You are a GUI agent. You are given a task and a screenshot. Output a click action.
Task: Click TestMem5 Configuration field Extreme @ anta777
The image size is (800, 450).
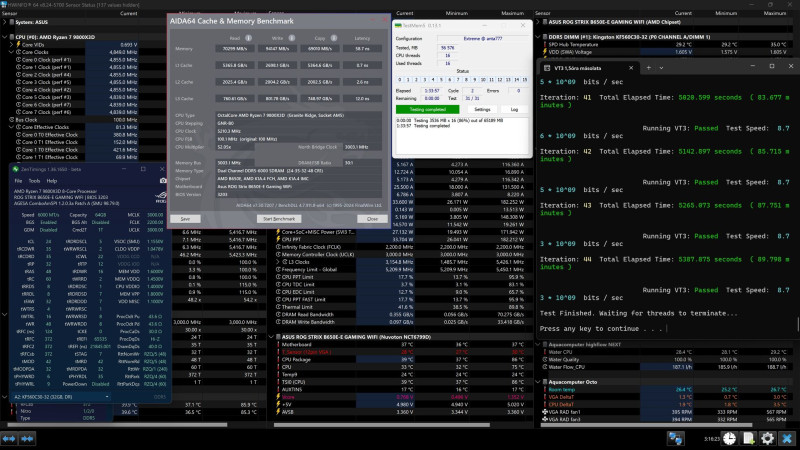click(x=483, y=38)
